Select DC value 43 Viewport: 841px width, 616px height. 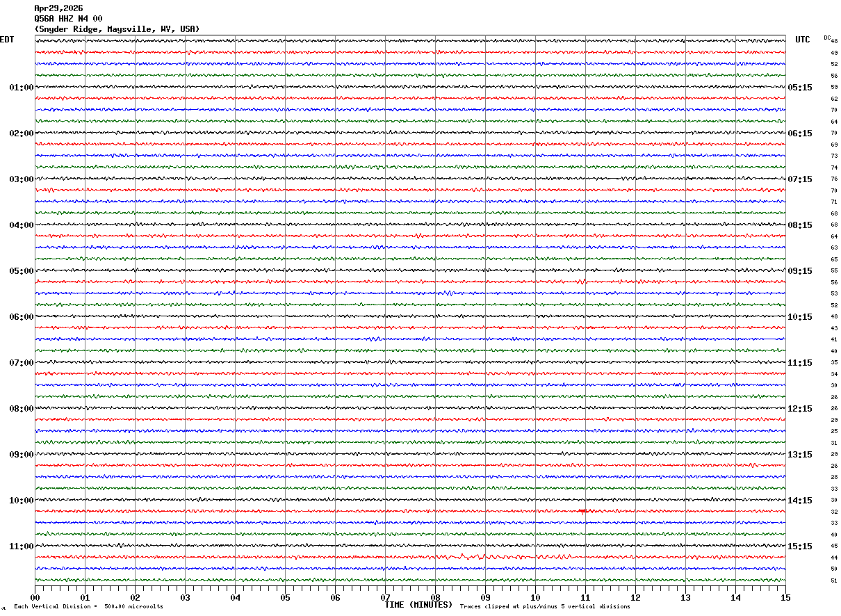tap(834, 328)
